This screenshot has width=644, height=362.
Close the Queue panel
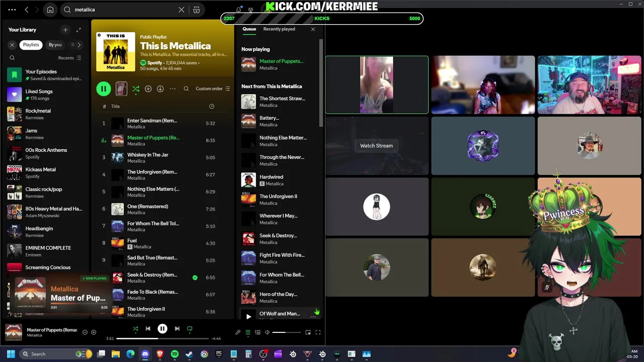pyautogui.click(x=313, y=29)
